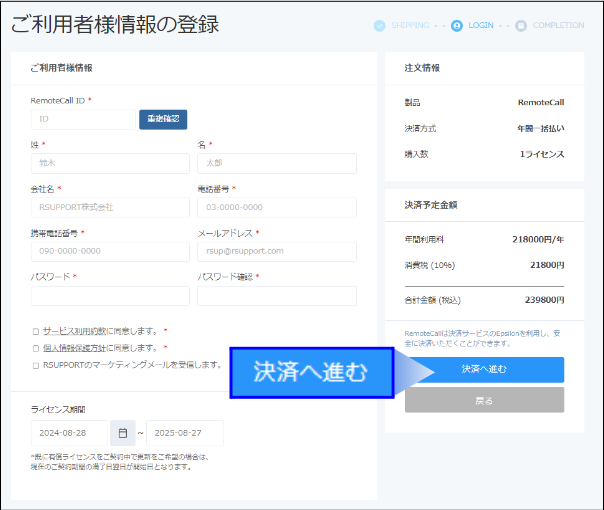Check the サービス利用約款 agreement checkbox
Viewport: 604px width, 510px height.
[x=36, y=331]
